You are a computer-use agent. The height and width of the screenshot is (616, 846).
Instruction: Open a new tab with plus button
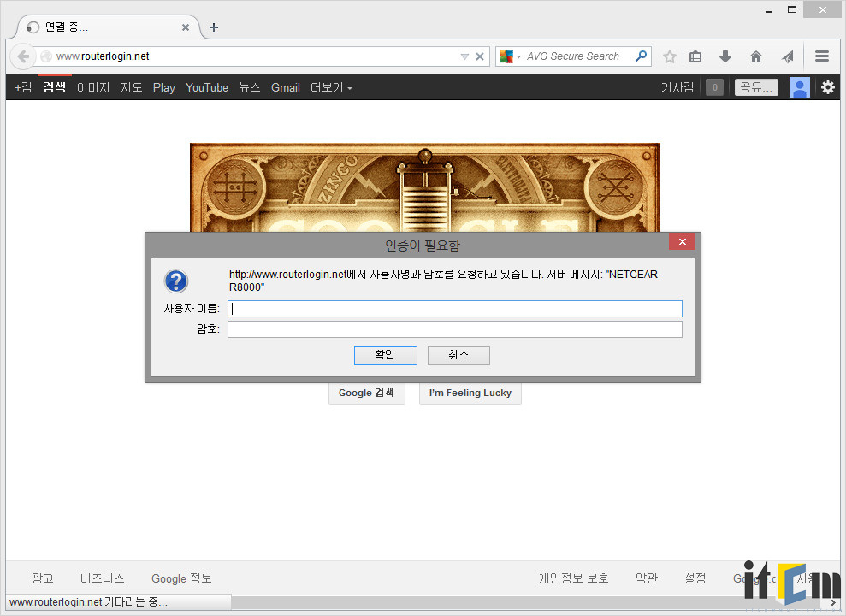214,27
